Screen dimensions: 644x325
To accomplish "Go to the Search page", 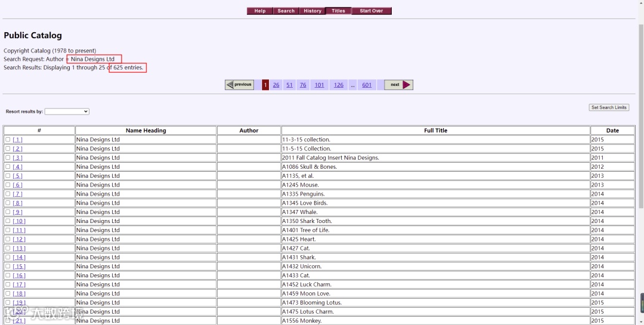I will pos(286,11).
